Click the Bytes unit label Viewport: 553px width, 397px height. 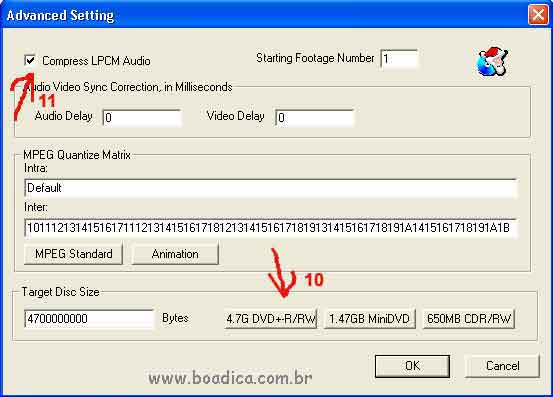pos(175,318)
